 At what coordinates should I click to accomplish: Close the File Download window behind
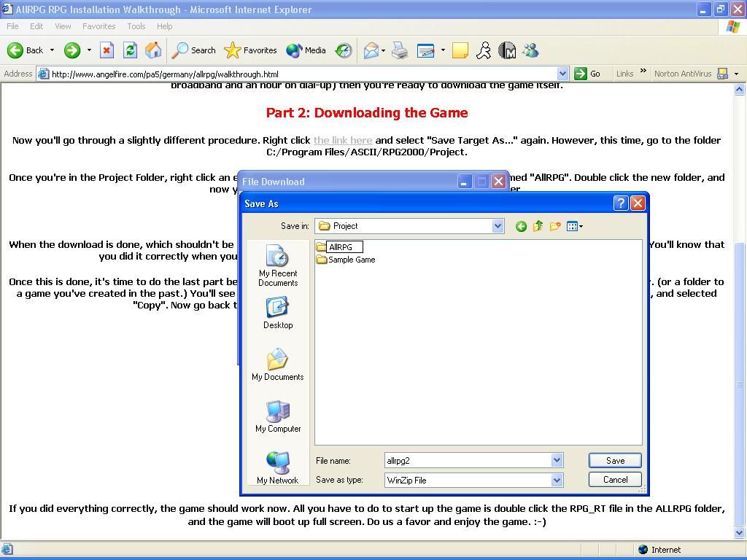click(x=498, y=182)
